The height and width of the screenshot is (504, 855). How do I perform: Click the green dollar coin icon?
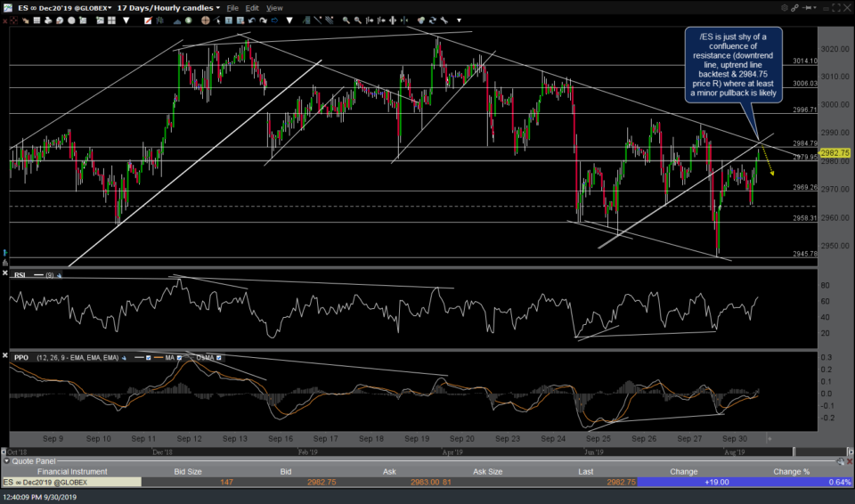(188, 20)
